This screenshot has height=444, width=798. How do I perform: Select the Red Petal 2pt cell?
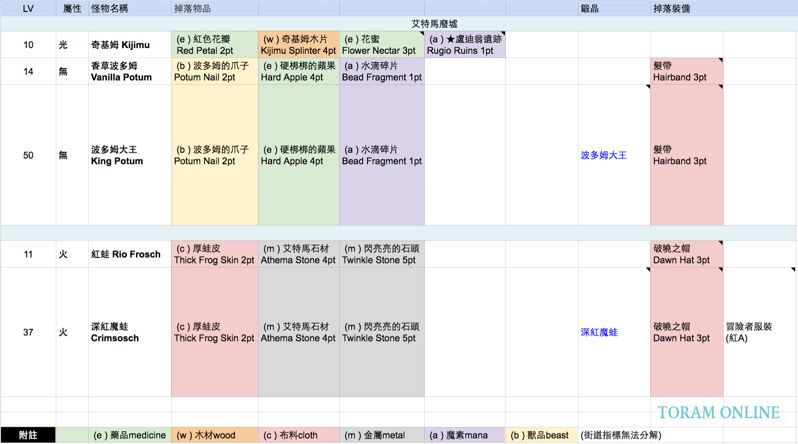coord(215,45)
